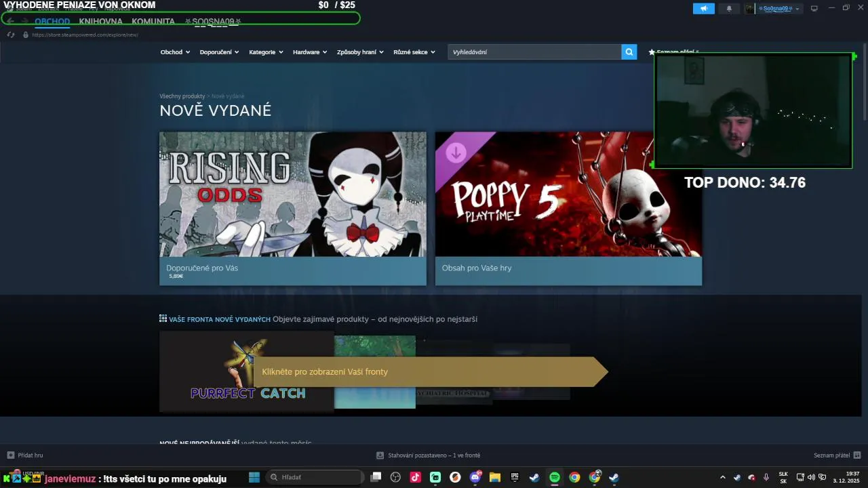This screenshot has width=868, height=488.
Task: Expand the So0sna09 account dropdown
Action: click(x=778, y=9)
